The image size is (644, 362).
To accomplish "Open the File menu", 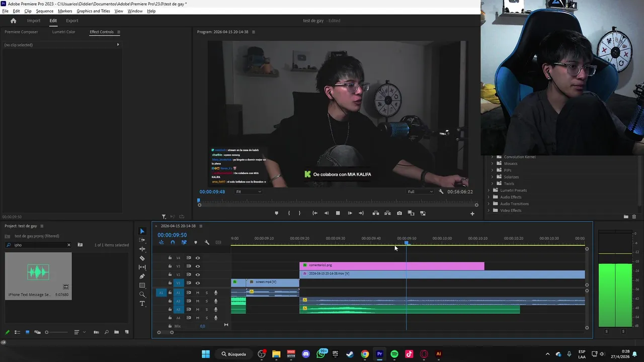I will point(6,11).
